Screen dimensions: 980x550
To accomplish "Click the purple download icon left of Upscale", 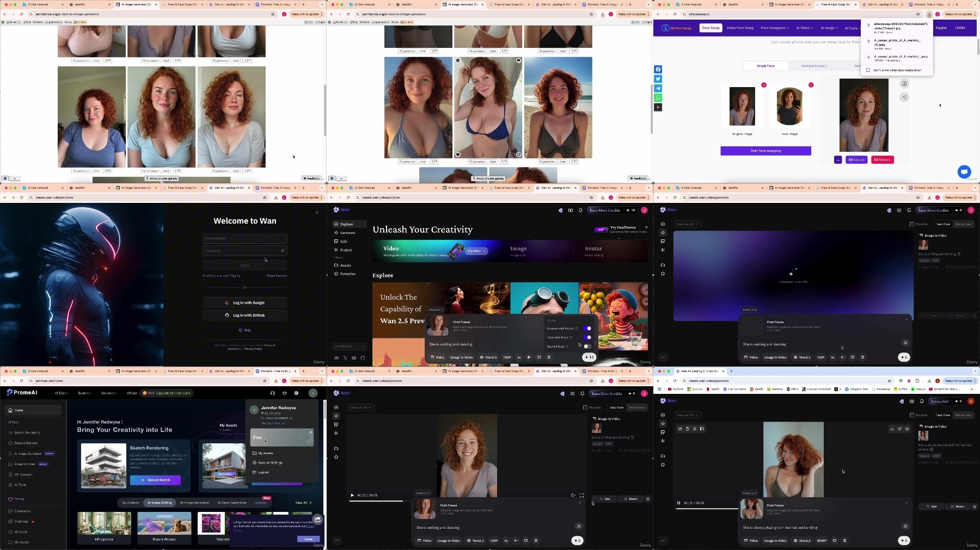I will click(x=838, y=160).
